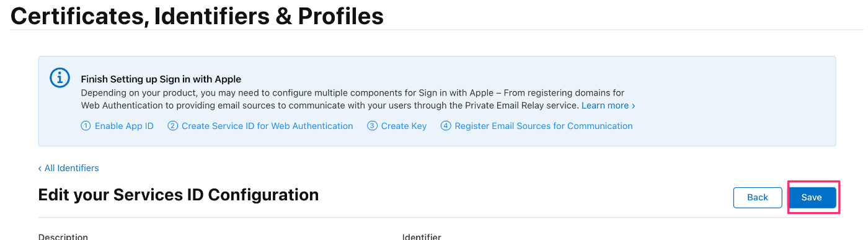Click the chevron after Learn more
868x240 pixels.
633,106
